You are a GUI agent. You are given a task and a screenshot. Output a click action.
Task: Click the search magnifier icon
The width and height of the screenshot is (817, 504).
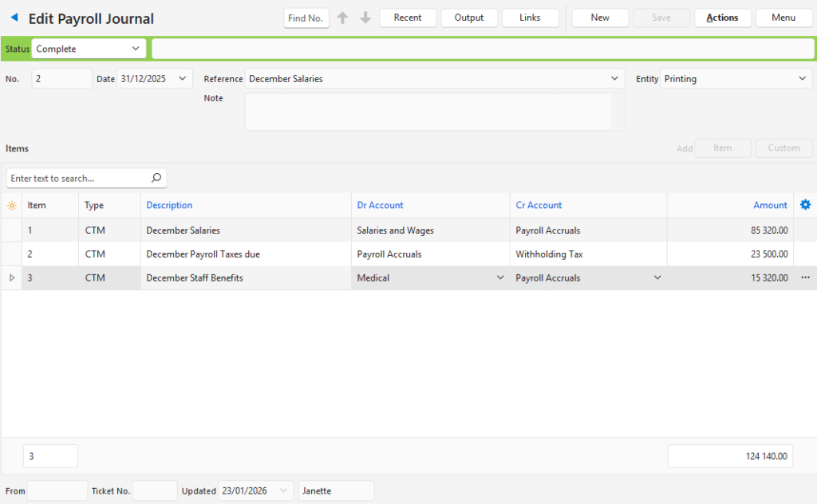pyautogui.click(x=156, y=178)
